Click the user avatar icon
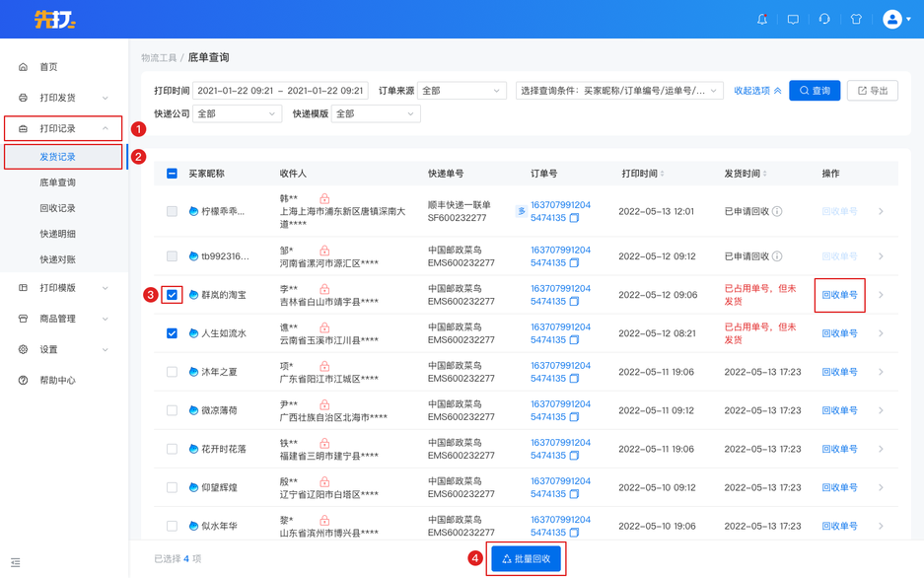 coord(892,19)
